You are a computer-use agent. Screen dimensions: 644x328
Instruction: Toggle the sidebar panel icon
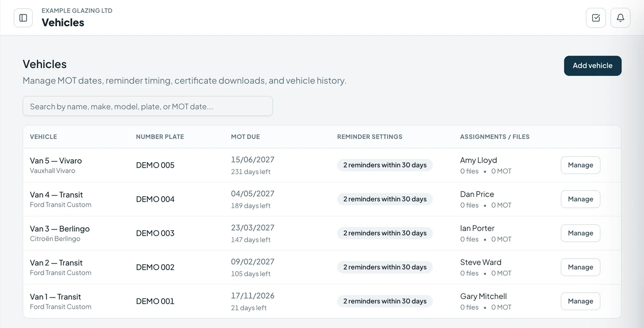pyautogui.click(x=23, y=18)
